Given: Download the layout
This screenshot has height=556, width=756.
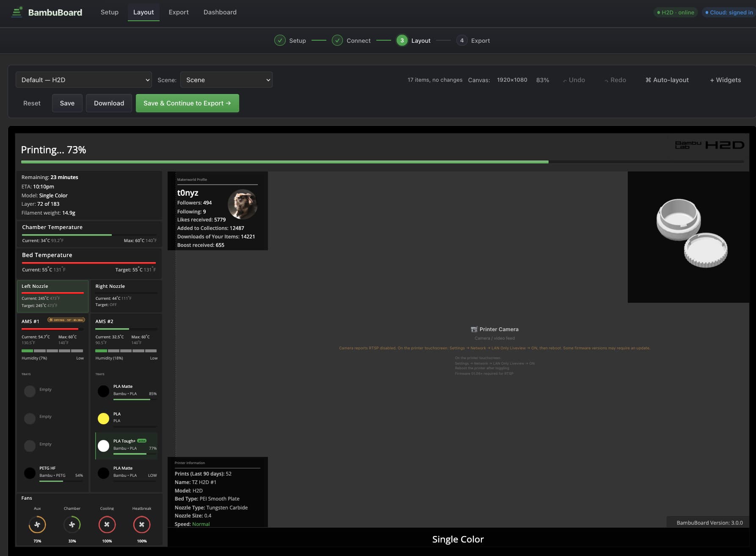Looking at the screenshot, I should (x=109, y=103).
